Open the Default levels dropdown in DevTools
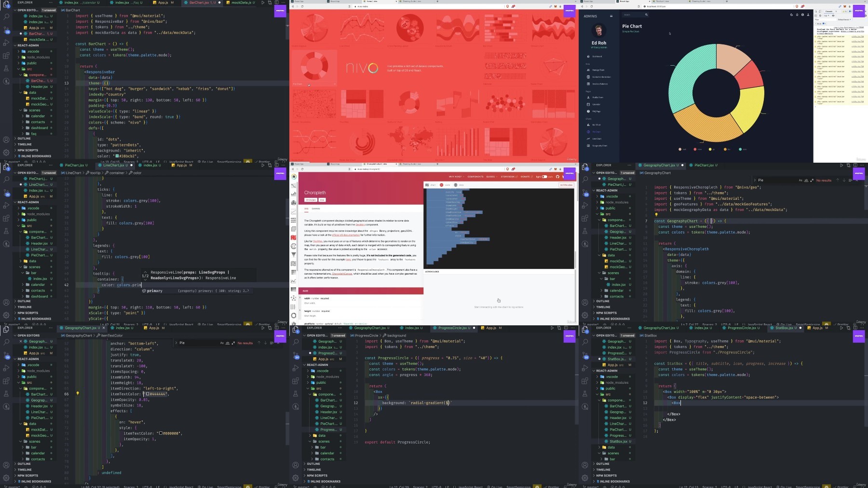The width and height of the screenshot is (868, 488). tap(844, 20)
